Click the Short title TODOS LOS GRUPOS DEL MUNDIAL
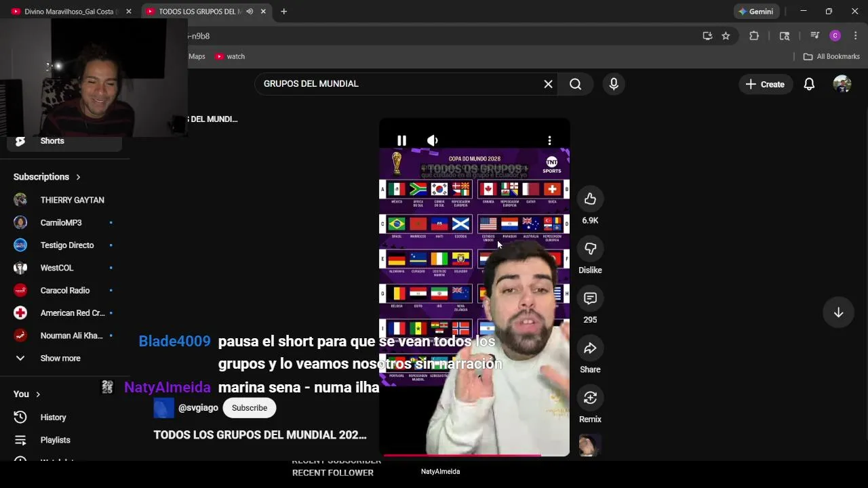 260,435
